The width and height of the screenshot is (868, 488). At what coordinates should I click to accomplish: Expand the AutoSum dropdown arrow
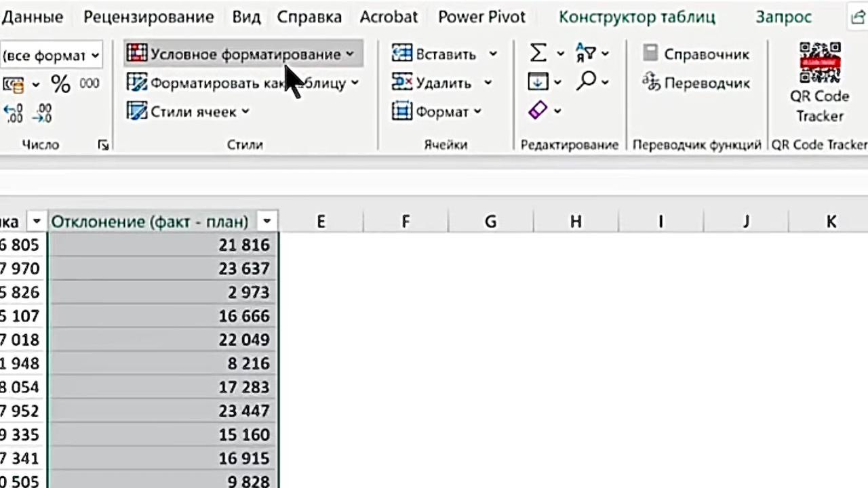[x=560, y=54]
